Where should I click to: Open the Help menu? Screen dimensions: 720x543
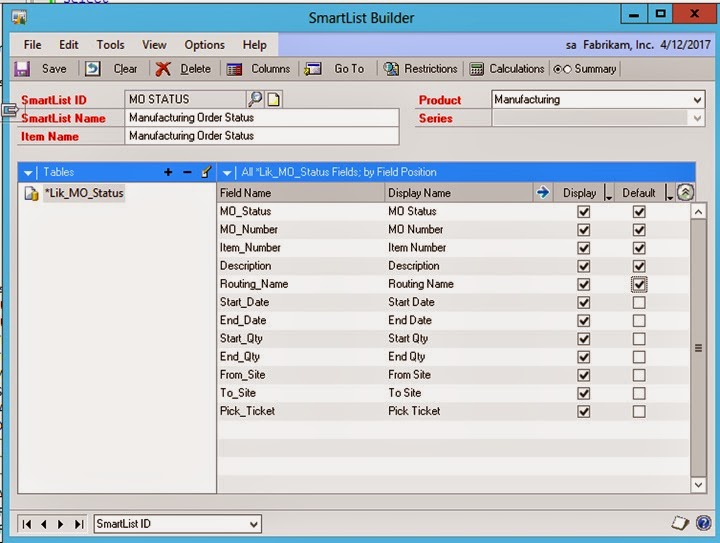254,45
